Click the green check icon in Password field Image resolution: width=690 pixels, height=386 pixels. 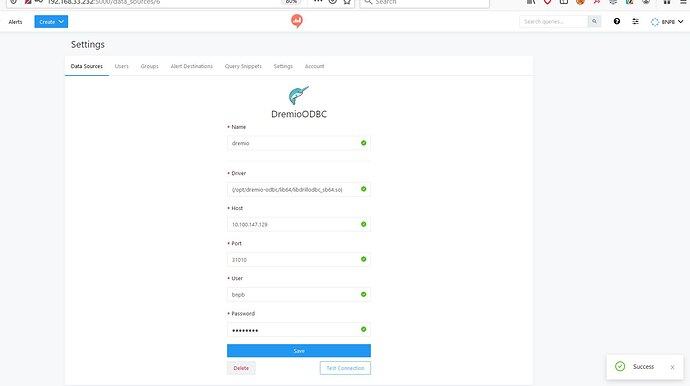(x=363, y=329)
